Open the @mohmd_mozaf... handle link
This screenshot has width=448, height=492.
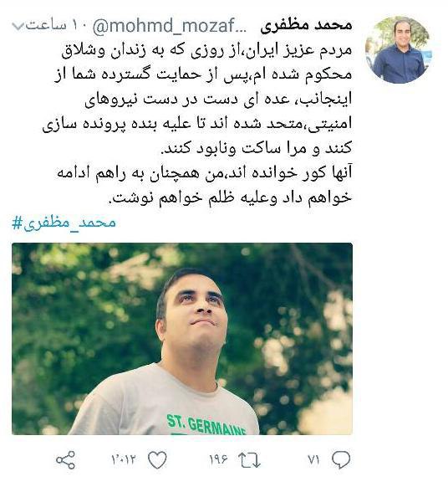point(170,26)
